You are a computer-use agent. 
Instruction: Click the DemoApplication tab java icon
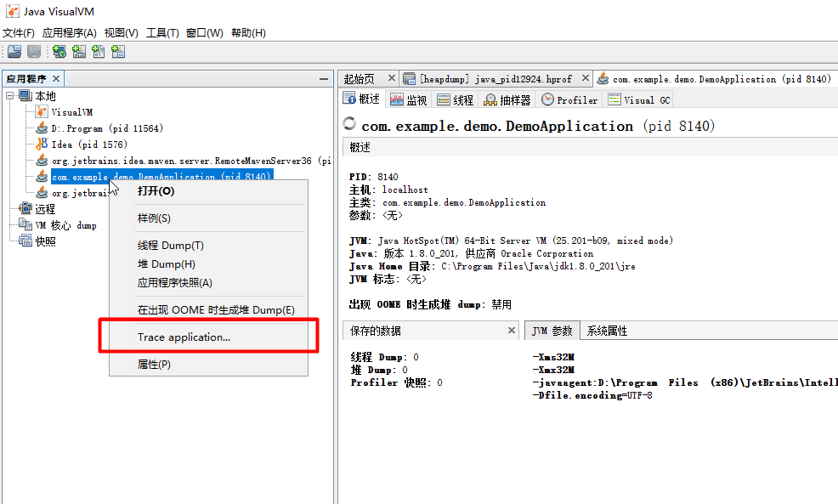(x=603, y=78)
